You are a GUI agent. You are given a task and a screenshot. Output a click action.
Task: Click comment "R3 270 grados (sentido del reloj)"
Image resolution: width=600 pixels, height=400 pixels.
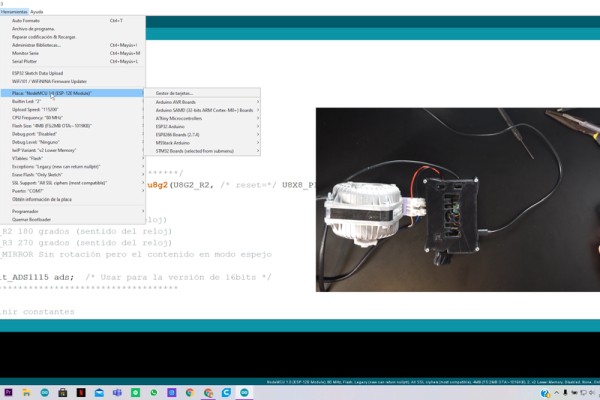(87, 243)
